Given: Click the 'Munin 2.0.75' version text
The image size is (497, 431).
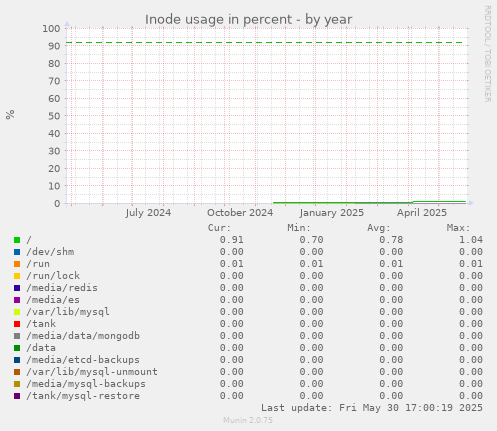Looking at the screenshot, I should tap(248, 420).
